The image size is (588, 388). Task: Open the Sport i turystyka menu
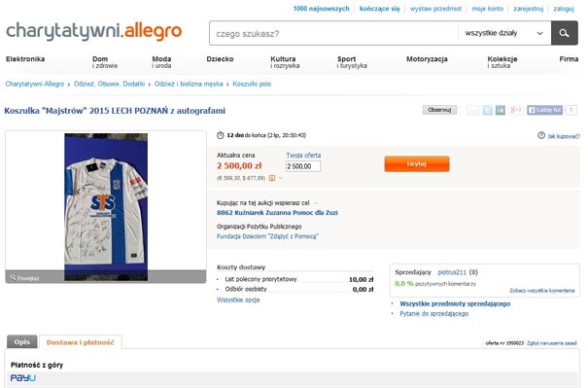coord(352,62)
